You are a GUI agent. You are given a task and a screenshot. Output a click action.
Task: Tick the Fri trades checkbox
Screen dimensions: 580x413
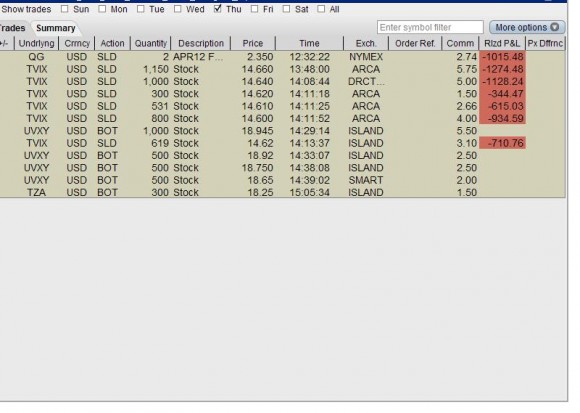(254, 9)
